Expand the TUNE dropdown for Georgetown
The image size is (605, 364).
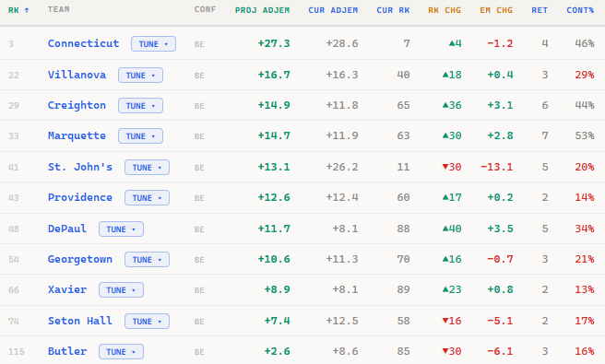tap(147, 259)
